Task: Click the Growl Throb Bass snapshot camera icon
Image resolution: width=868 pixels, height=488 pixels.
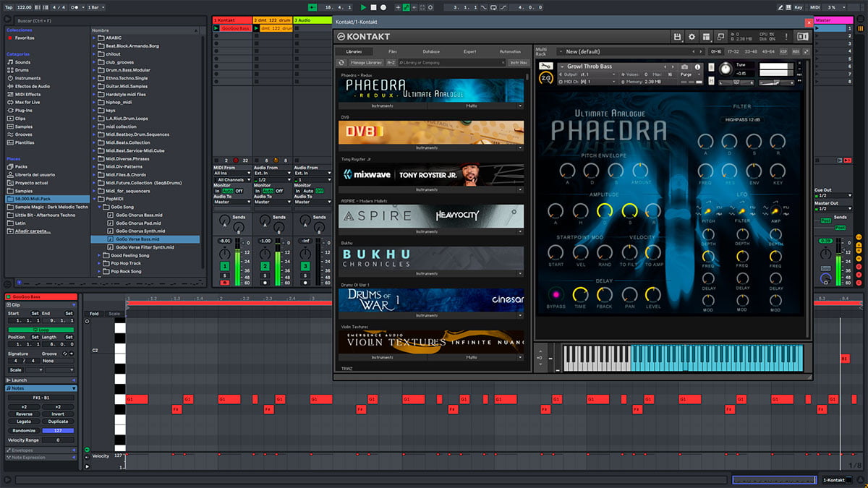Action: coord(684,67)
